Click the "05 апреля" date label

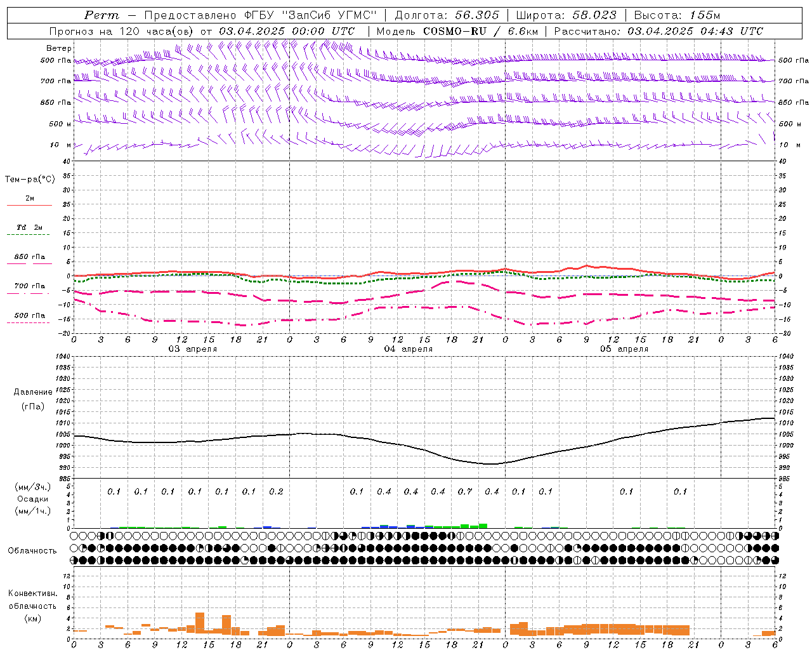[x=624, y=349]
